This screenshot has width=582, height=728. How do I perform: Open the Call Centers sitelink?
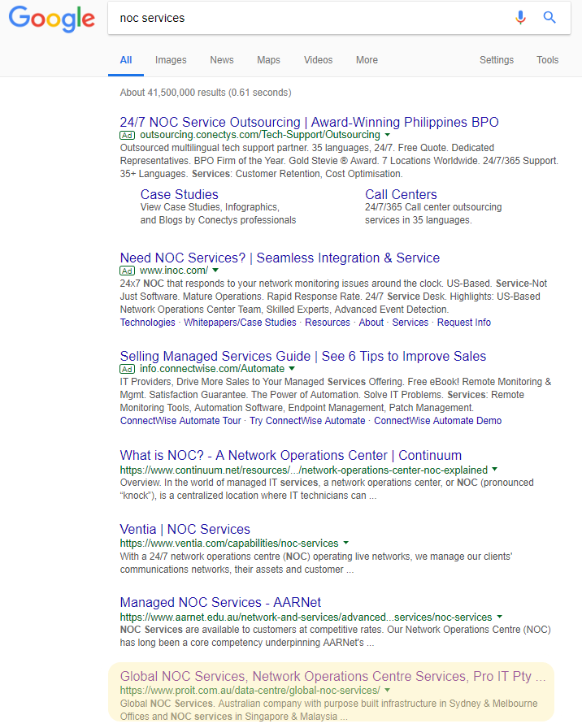pyautogui.click(x=401, y=194)
